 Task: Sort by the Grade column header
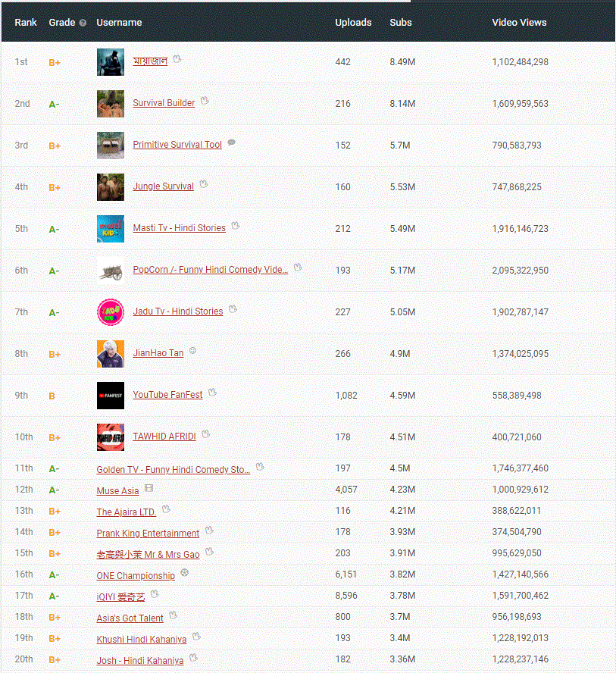(62, 22)
